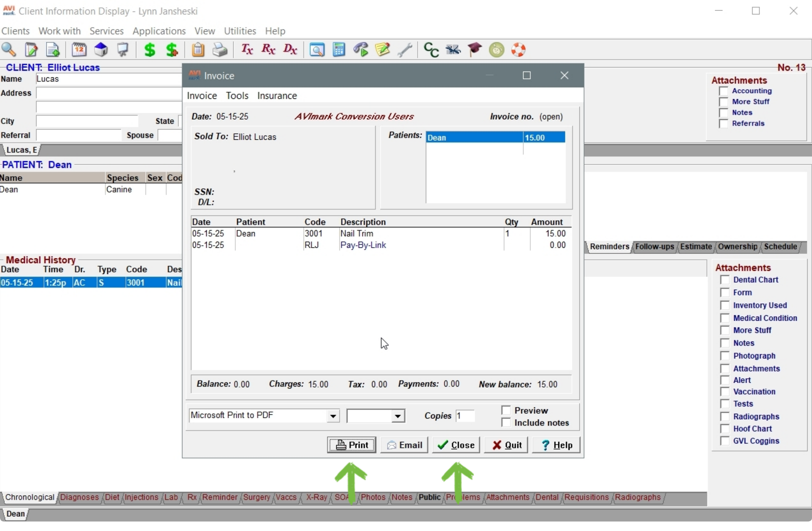
Task: Click the Tx treatment toolbar icon
Action: [247, 50]
